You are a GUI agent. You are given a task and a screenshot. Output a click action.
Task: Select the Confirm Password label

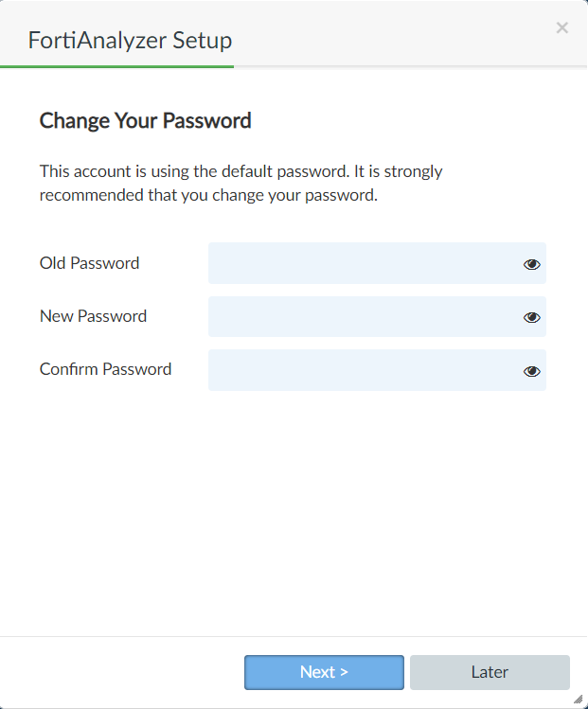pyautogui.click(x=105, y=369)
